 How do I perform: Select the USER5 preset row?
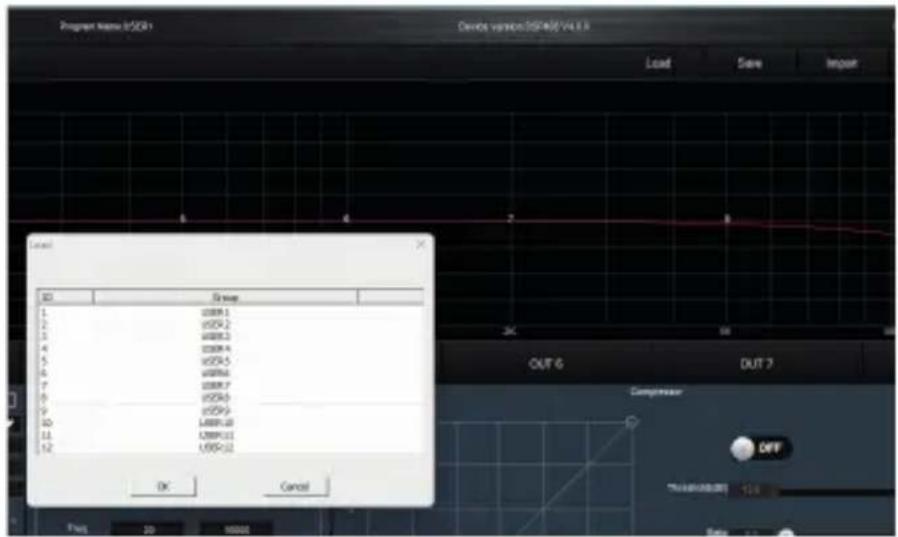click(x=231, y=361)
